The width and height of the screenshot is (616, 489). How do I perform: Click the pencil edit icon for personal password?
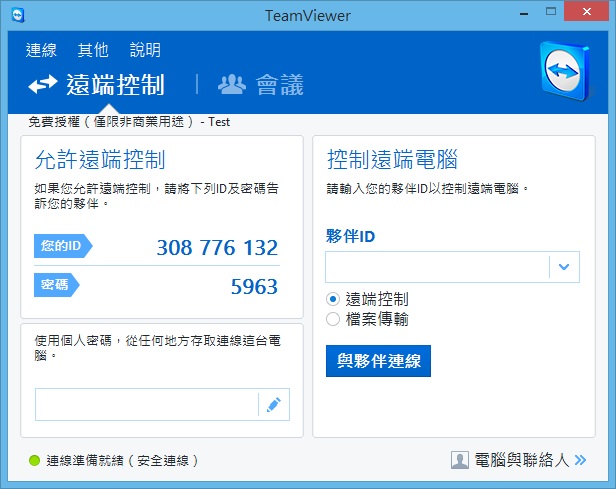274,405
